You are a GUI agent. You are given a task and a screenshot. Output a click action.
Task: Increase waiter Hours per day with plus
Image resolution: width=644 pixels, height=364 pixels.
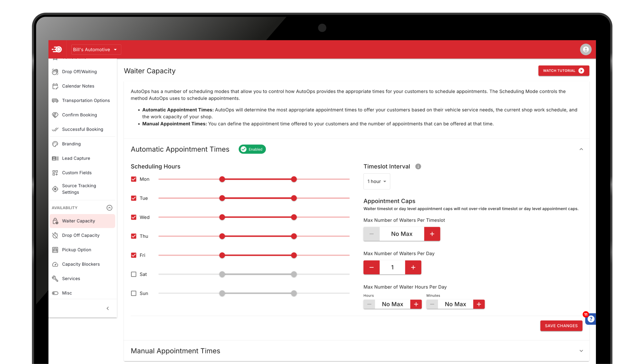pos(416,304)
